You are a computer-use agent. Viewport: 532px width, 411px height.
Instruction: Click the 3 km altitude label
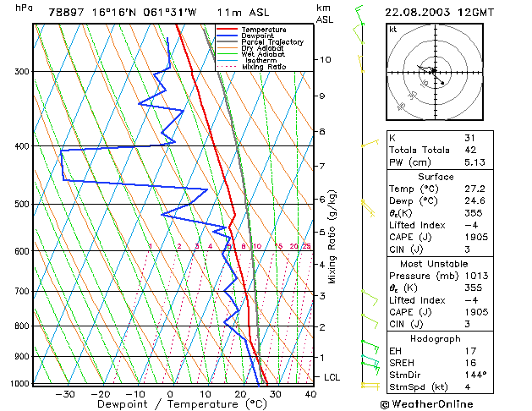coord(322,296)
